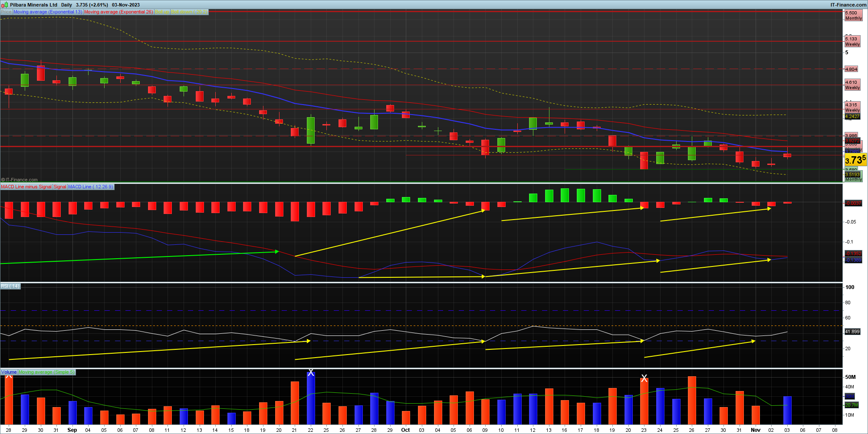Select the 4.610 Weekly price level tag

pyautogui.click(x=852, y=85)
